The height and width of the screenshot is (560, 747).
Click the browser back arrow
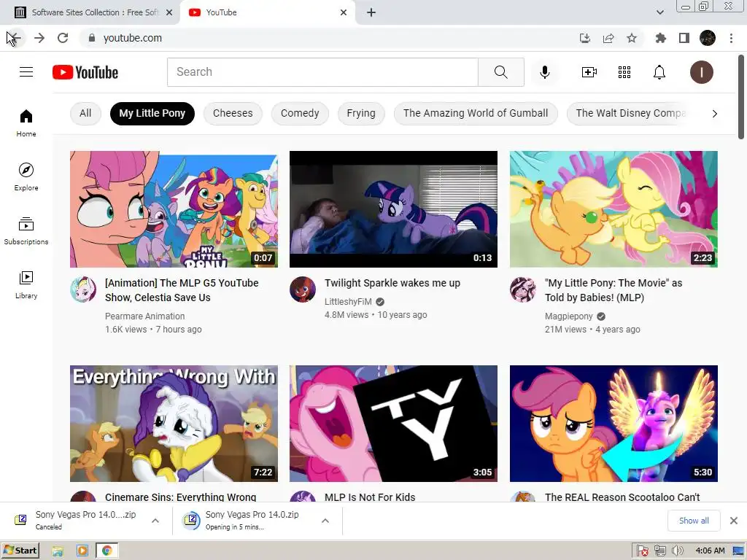pos(15,38)
